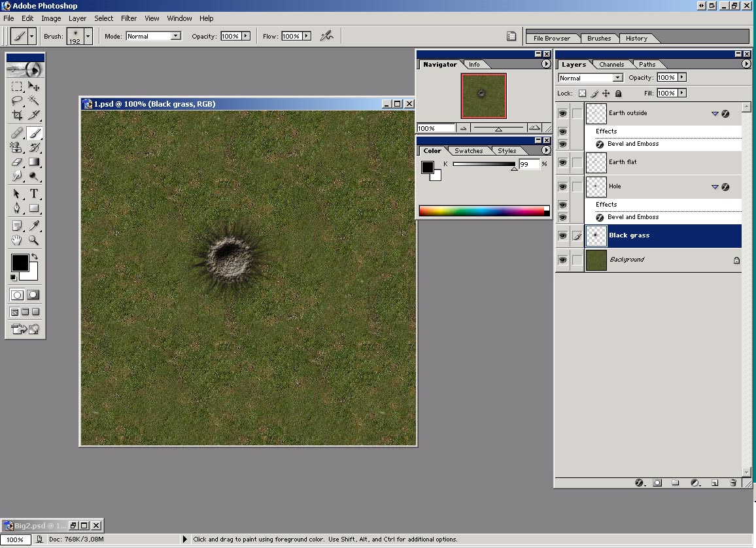The width and height of the screenshot is (756, 548).
Task: Open the File Browser palette tab
Action: (x=551, y=39)
